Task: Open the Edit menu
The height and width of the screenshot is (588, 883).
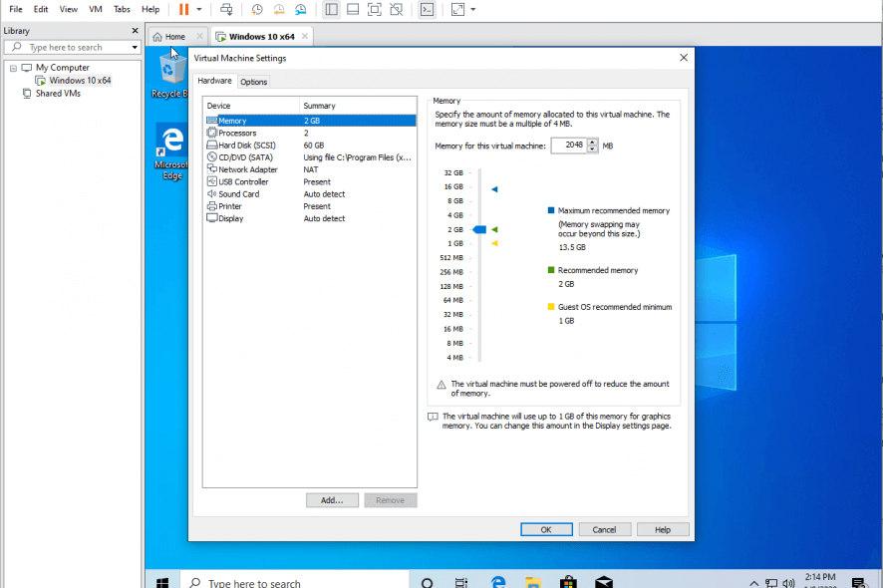Action: click(x=41, y=9)
